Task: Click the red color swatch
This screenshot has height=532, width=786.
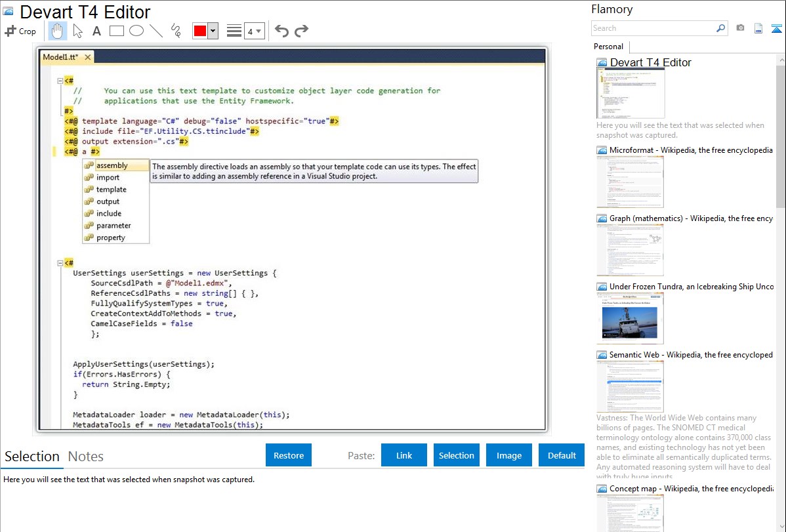Action: point(200,31)
